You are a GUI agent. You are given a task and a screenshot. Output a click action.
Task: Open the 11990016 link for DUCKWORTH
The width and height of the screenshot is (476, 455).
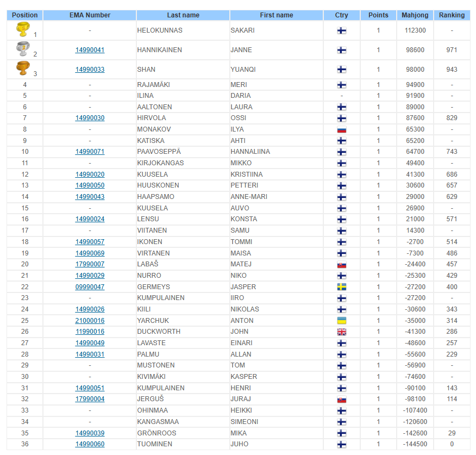point(90,332)
